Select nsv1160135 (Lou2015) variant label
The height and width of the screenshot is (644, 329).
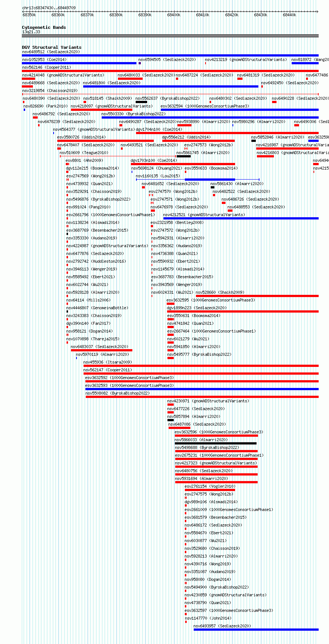pos(158,176)
